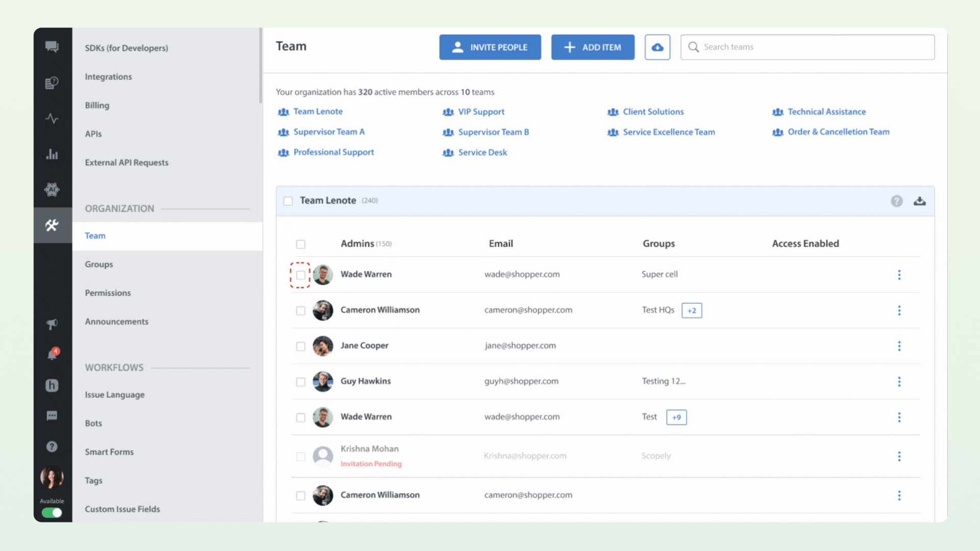This screenshot has height=551, width=980.
Task: Open the notification bell with badge
Action: (53, 354)
